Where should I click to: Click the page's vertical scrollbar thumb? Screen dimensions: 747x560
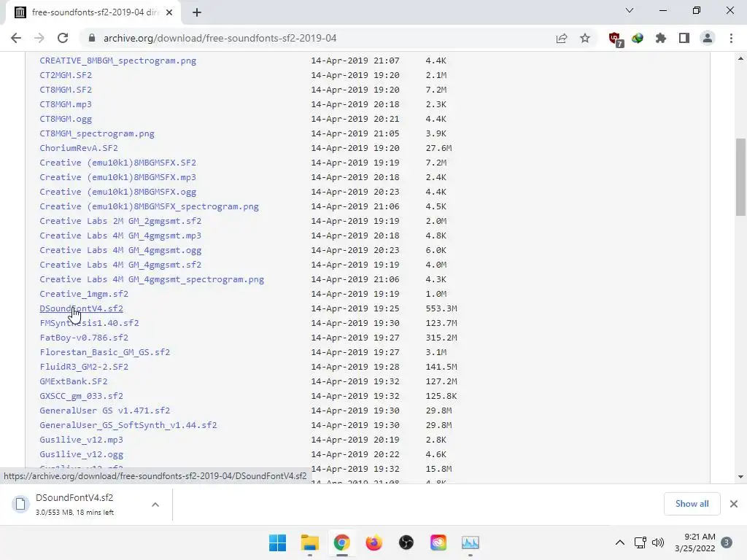[740, 177]
